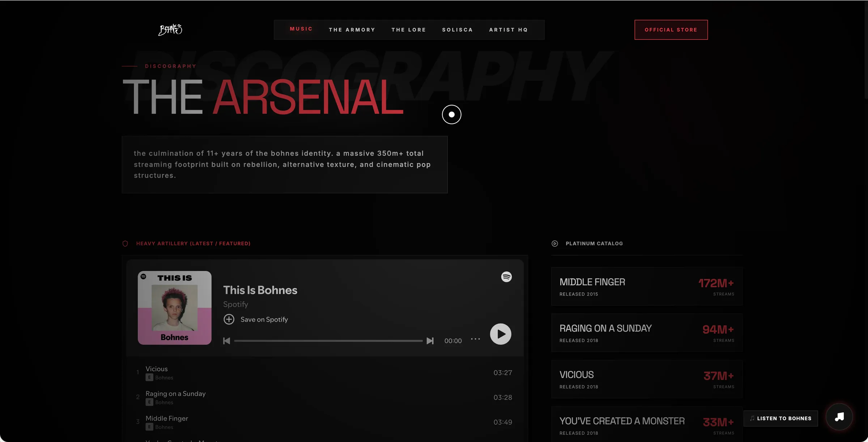Click the Bohnes logo in the header
The image size is (868, 442).
[x=170, y=30]
